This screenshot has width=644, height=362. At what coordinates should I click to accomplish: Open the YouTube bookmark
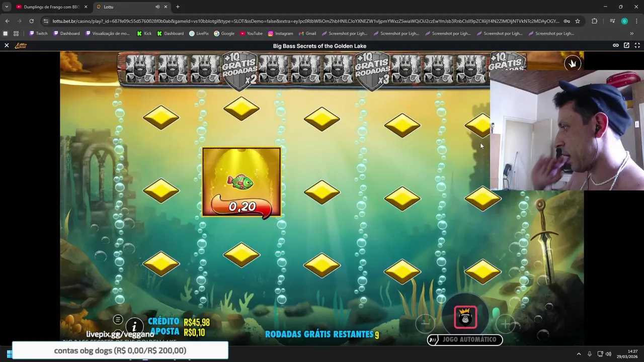(251, 33)
